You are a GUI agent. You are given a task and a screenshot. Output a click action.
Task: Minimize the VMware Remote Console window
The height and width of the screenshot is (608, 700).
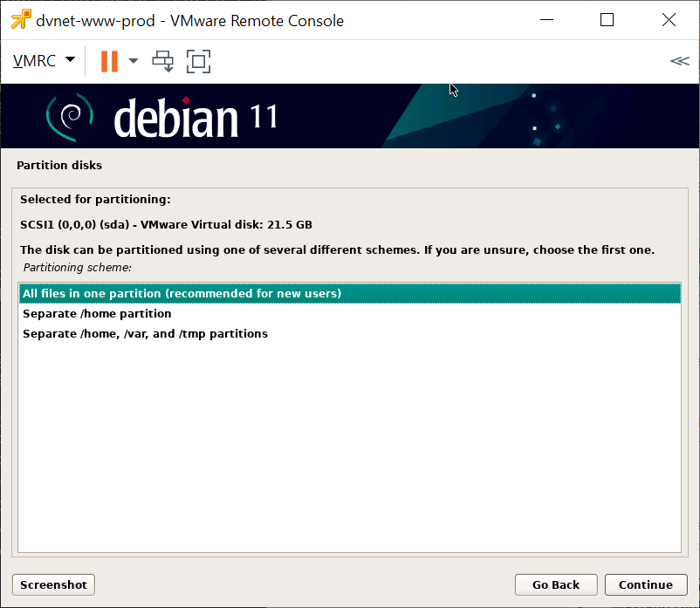(x=546, y=20)
